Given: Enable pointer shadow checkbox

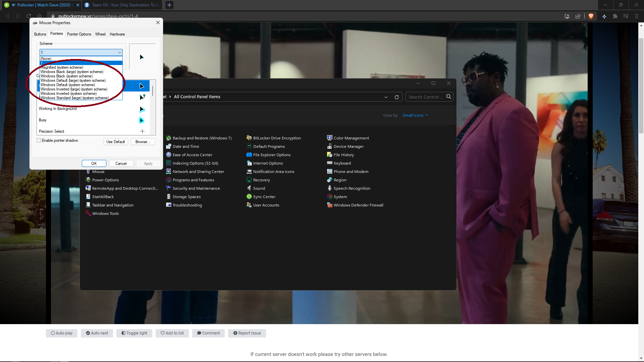Looking at the screenshot, I should [39, 140].
